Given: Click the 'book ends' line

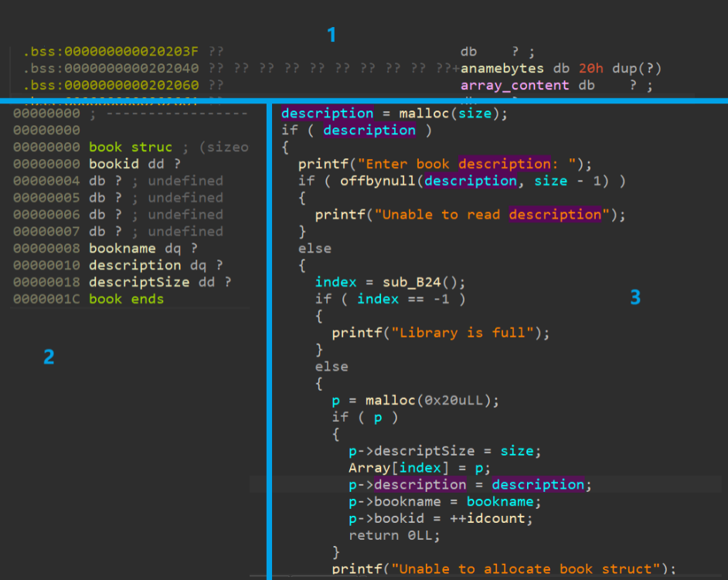Looking at the screenshot, I should coord(126,300).
